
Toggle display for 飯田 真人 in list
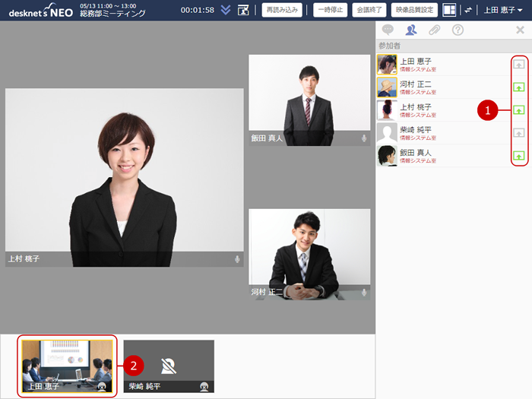click(519, 156)
